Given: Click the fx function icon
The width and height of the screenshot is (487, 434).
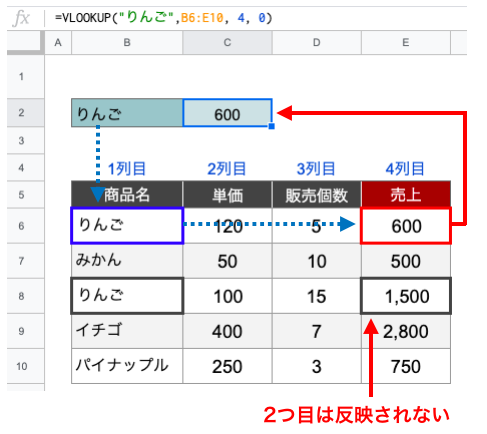Looking at the screenshot, I should click(21, 18).
